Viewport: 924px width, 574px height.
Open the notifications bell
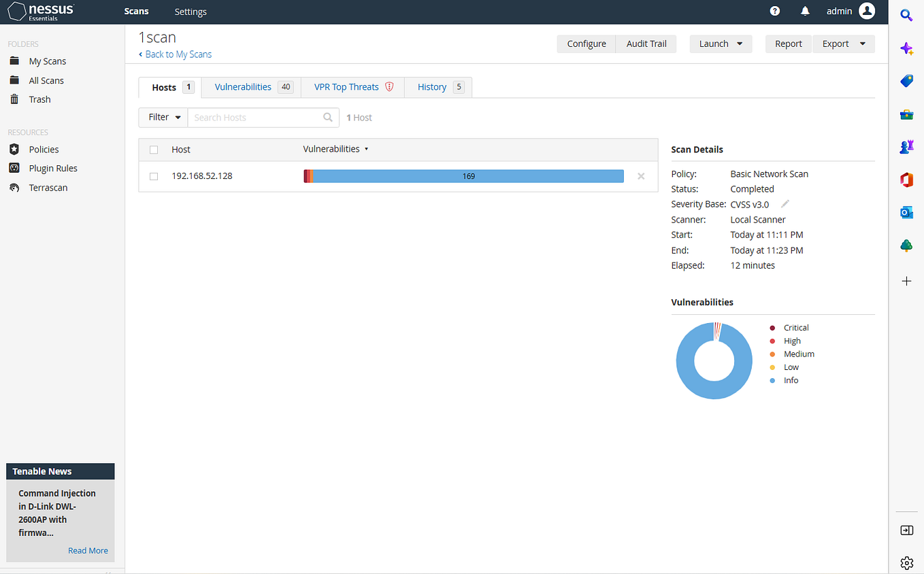[805, 11]
